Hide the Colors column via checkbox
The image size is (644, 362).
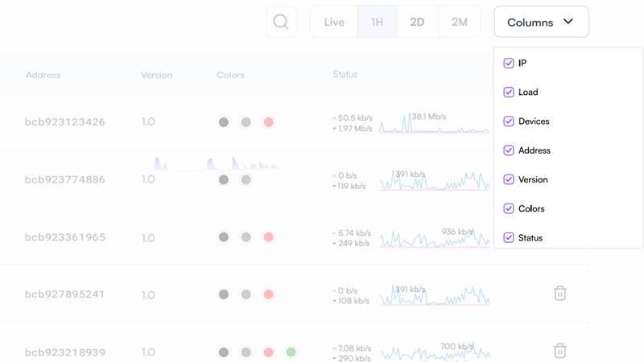[509, 208]
